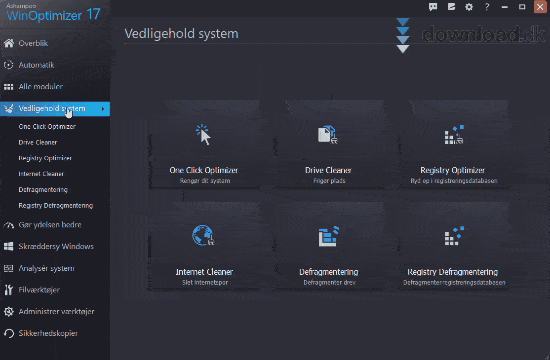The width and height of the screenshot is (550, 360).
Task: Launch the Defragmentering tile icon
Action: [x=329, y=236]
